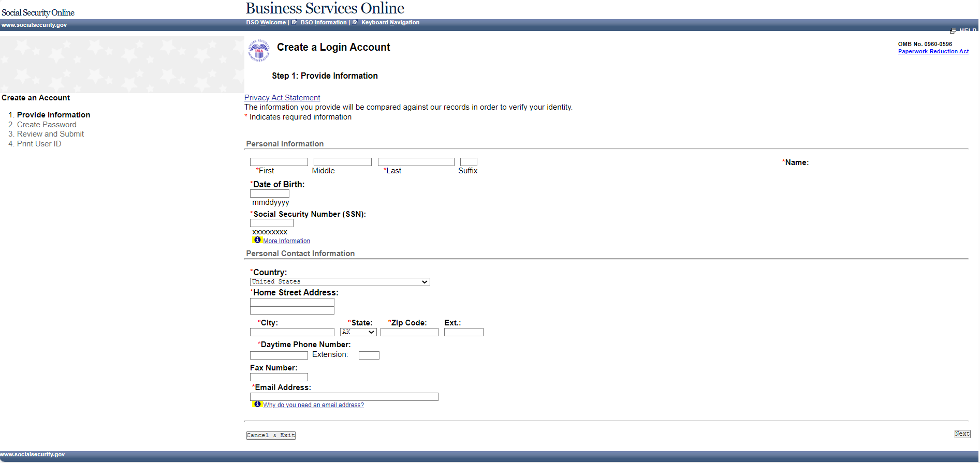Focus the Date of Birth field
Screen dimensions: 980x463
pos(270,193)
